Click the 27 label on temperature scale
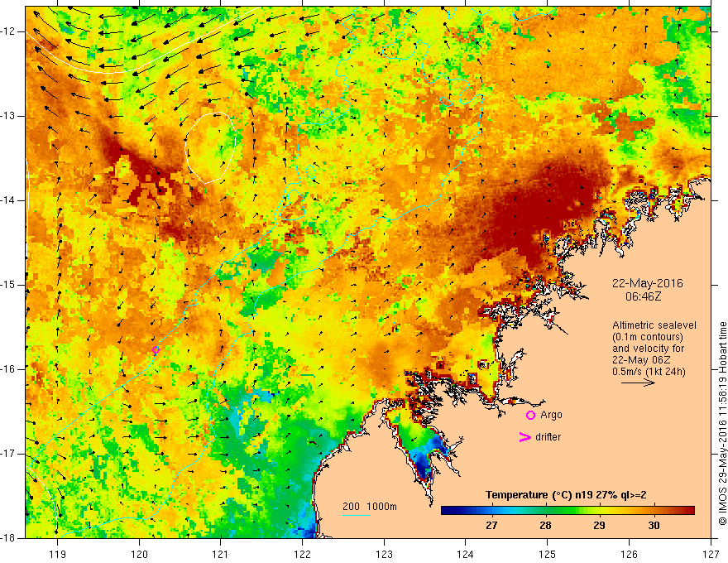Viewport: 728px width, 563px height. (x=491, y=526)
